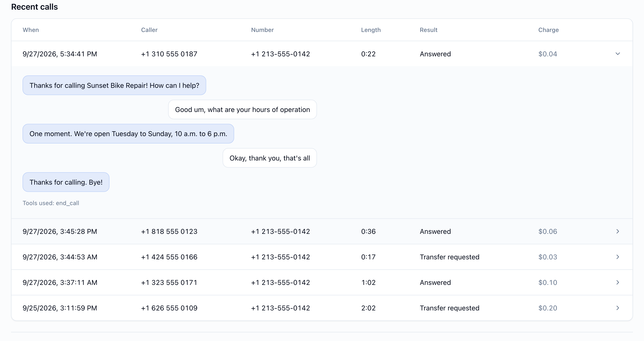Image resolution: width=644 pixels, height=341 pixels.
Task: Select caller +1 626 555 0109
Action: [169, 308]
